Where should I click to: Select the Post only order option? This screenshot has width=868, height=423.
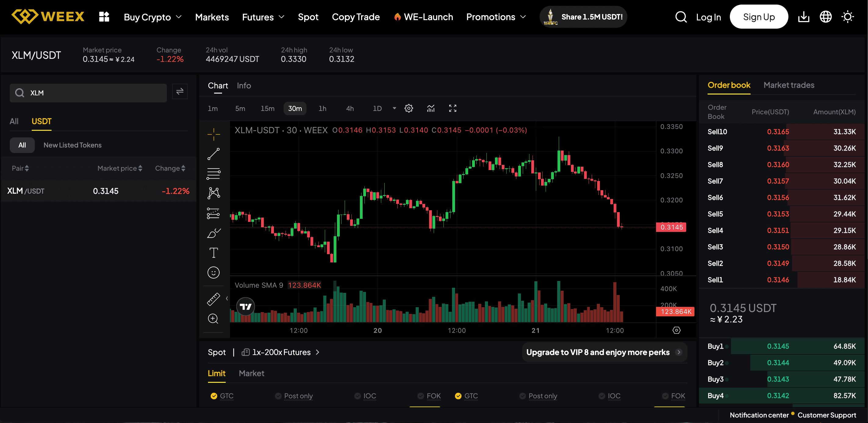[x=298, y=396]
